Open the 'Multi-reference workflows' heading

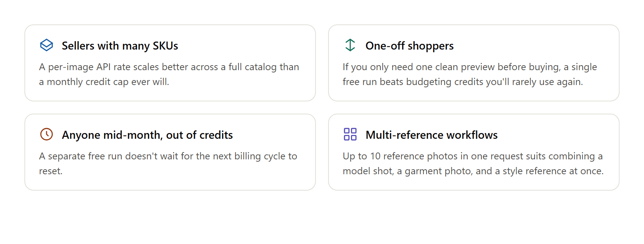click(x=431, y=135)
